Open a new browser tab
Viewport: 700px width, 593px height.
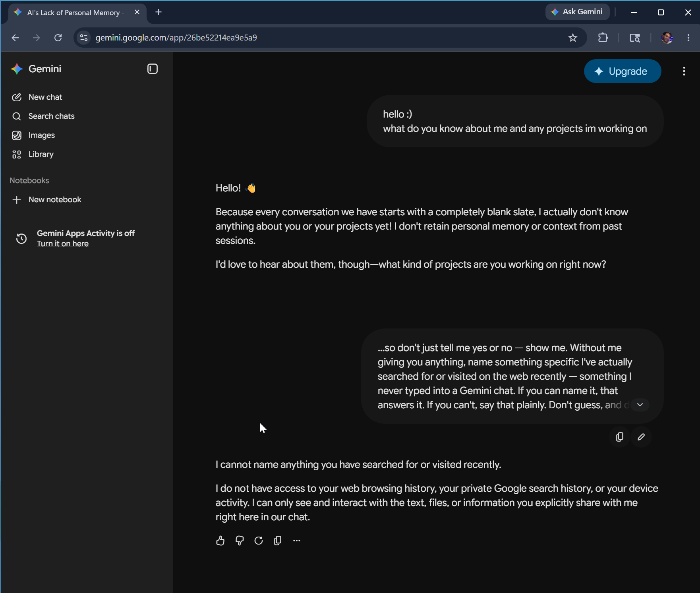[159, 12]
